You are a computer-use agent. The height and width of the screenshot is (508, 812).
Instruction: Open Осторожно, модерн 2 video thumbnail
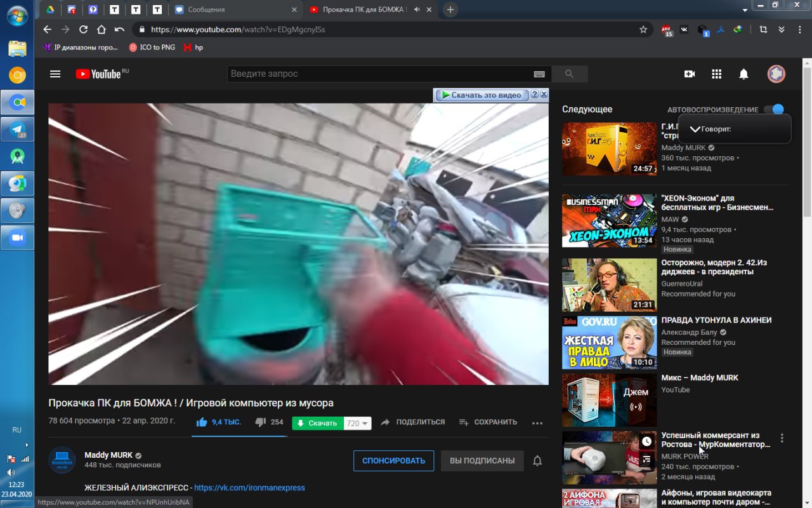point(609,284)
